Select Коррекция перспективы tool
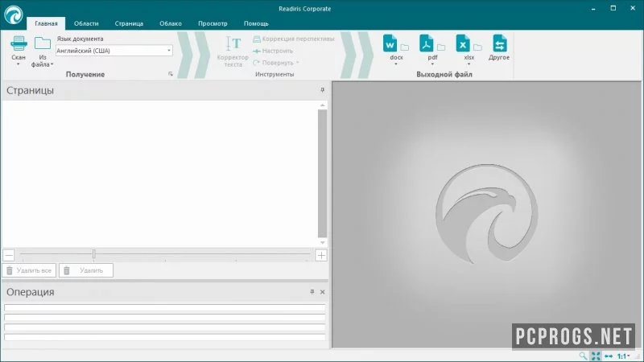Image resolution: width=644 pixels, height=362 pixels. pyautogui.click(x=294, y=39)
